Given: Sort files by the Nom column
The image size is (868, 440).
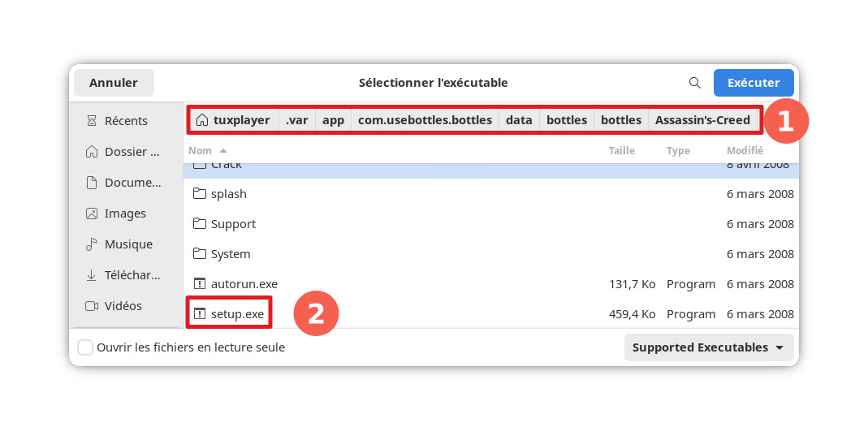Looking at the screenshot, I should pyautogui.click(x=201, y=151).
